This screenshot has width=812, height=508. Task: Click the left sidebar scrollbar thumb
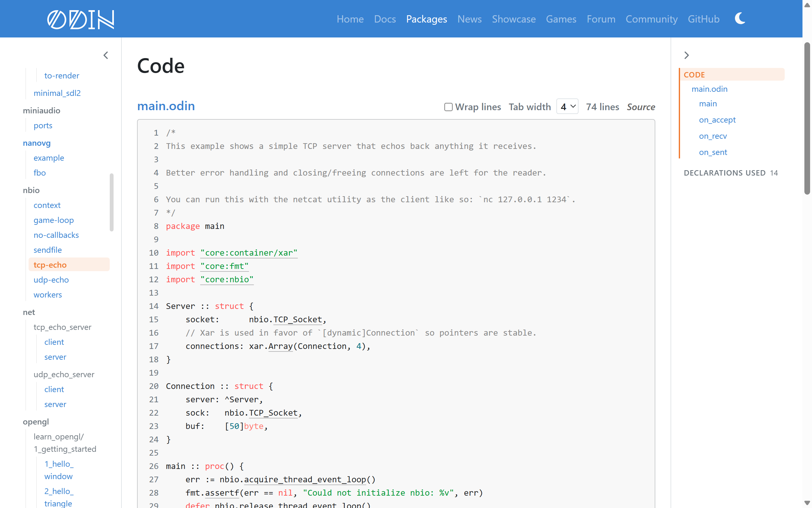(x=111, y=202)
